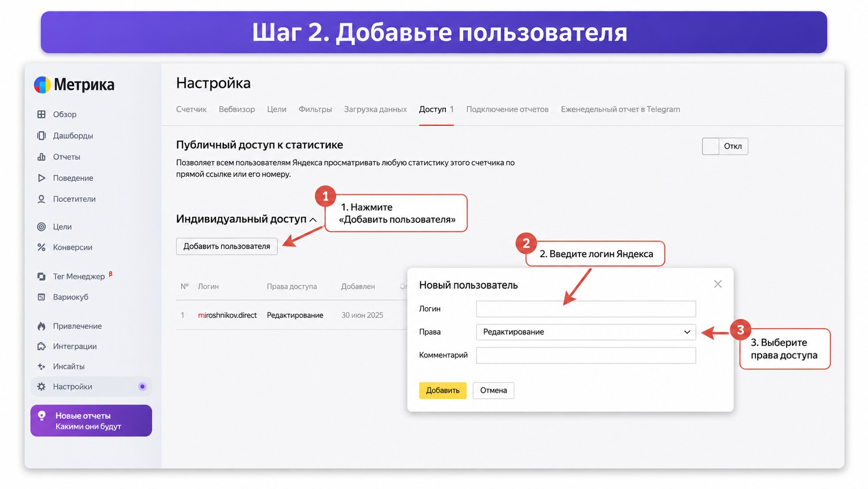Click the Отмена button
Screen dimensions: 868x489
[493, 390]
